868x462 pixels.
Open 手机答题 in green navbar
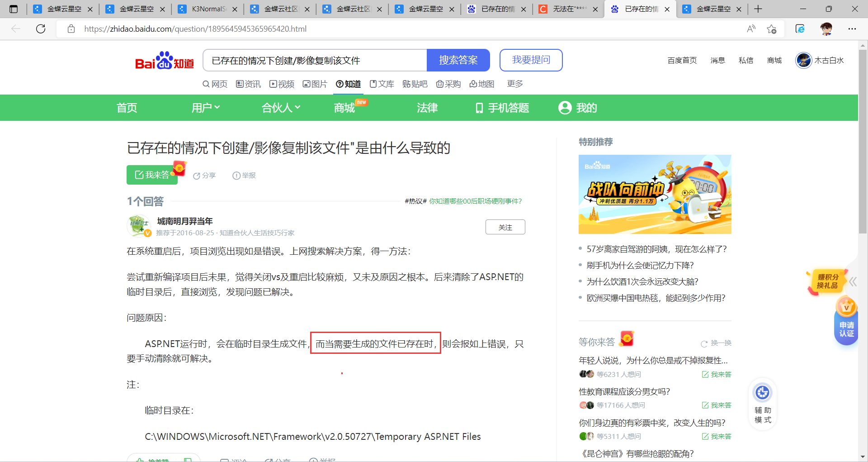(x=502, y=108)
